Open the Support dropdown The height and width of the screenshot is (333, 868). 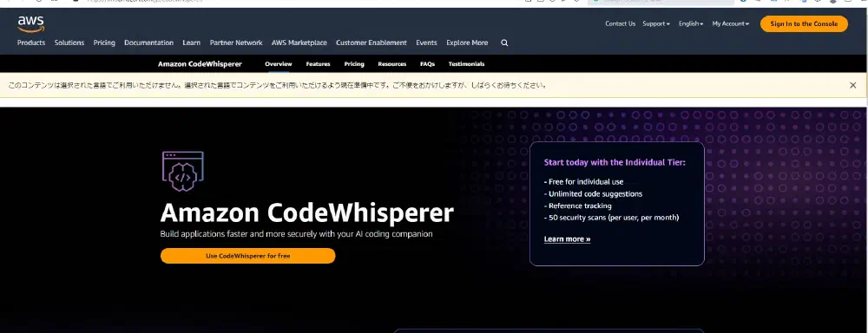[x=656, y=23]
